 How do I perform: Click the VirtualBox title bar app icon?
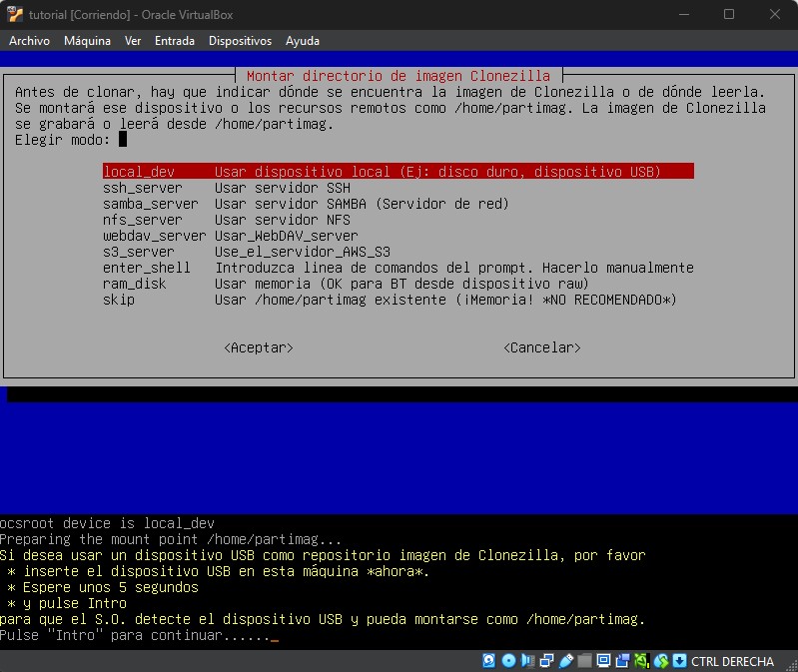point(15,14)
